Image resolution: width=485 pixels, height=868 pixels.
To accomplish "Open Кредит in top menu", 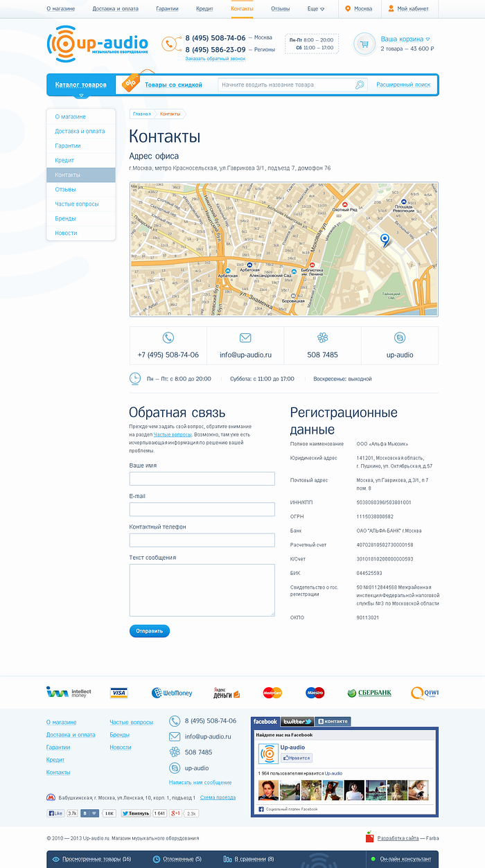I will pyautogui.click(x=204, y=9).
